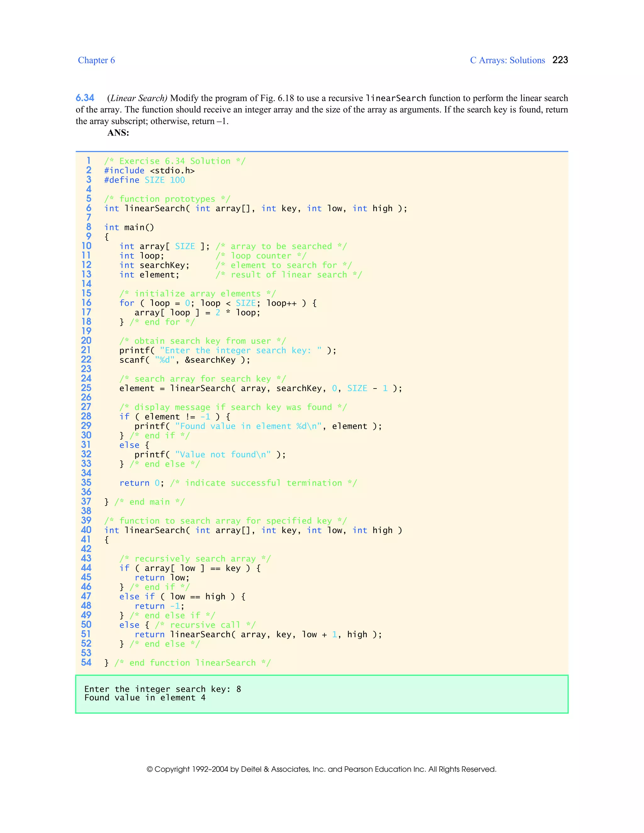Click the printf 'Value not found' line
The image size is (644, 833).
click(210, 455)
